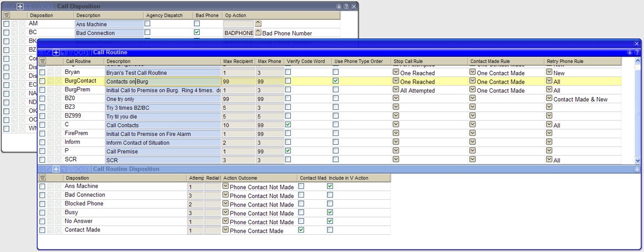
Task: Toggle Verify Code Word for routine C
Action: pos(288,124)
